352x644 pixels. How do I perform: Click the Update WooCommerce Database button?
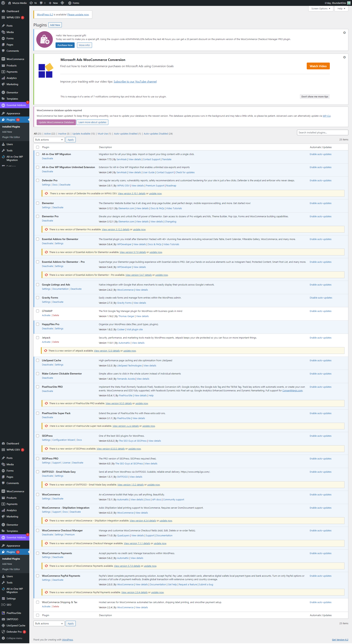[56, 122]
